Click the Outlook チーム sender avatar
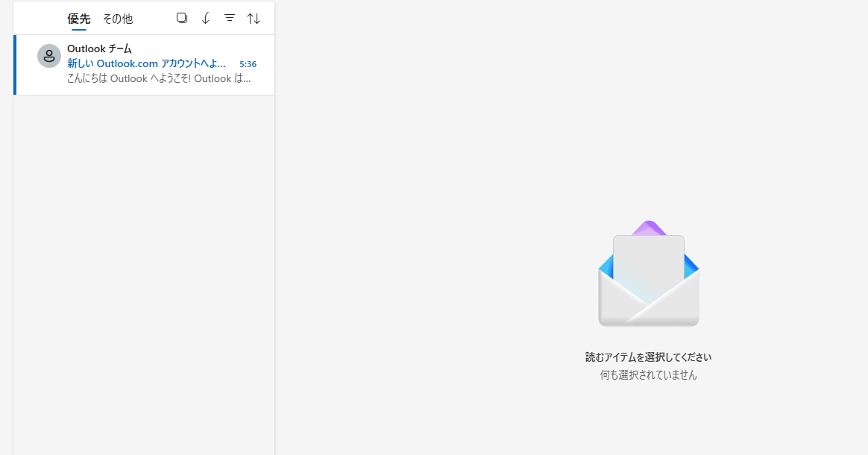Viewport: 868px width, 455px height. coord(48,56)
